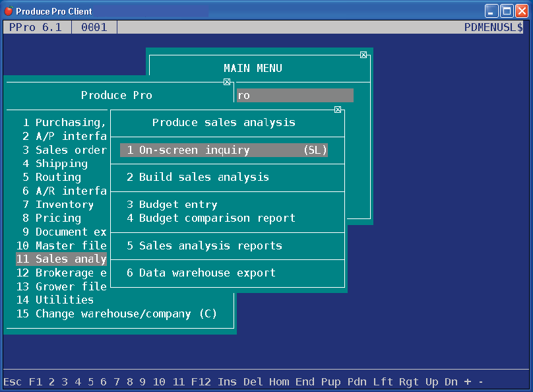Open the Routing menu item
Image resolution: width=533 pixels, height=392 pixels.
(x=51, y=177)
